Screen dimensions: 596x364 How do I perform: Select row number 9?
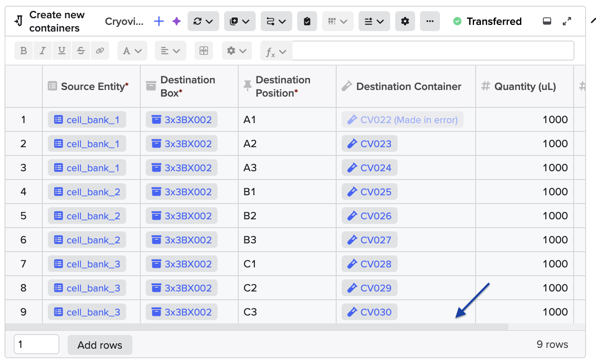[x=24, y=312]
